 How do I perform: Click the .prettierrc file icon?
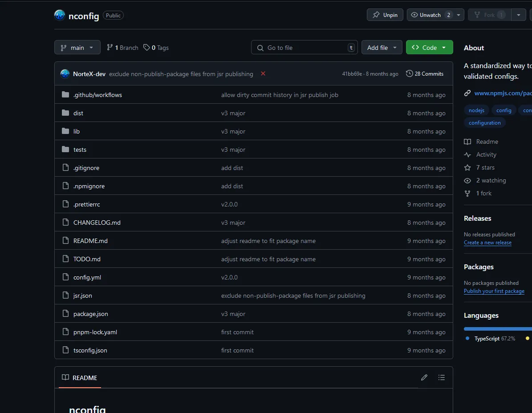pyautogui.click(x=65, y=204)
